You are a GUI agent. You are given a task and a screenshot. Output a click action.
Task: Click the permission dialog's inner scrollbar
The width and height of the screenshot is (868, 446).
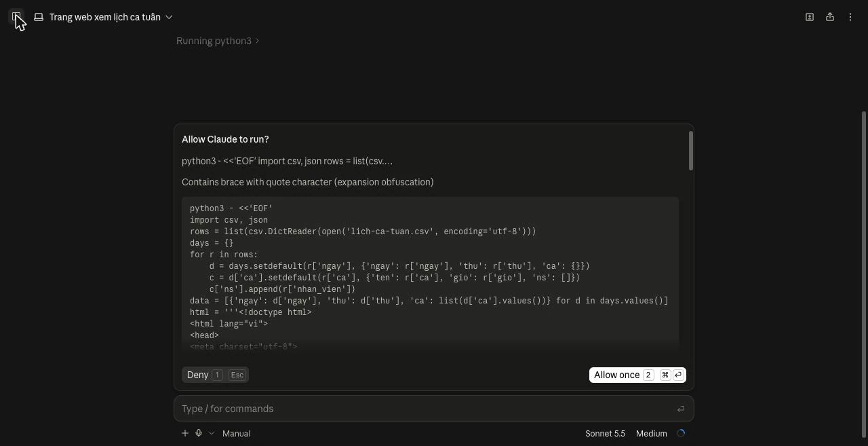pos(691,151)
